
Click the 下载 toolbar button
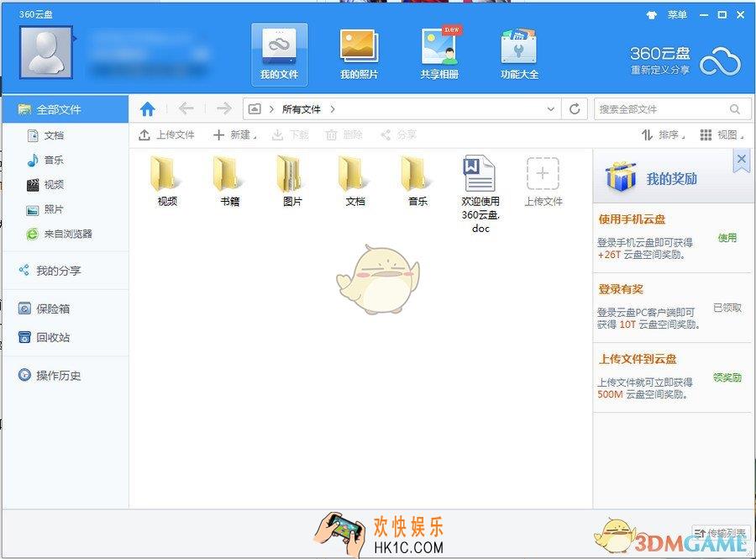pyautogui.click(x=291, y=135)
